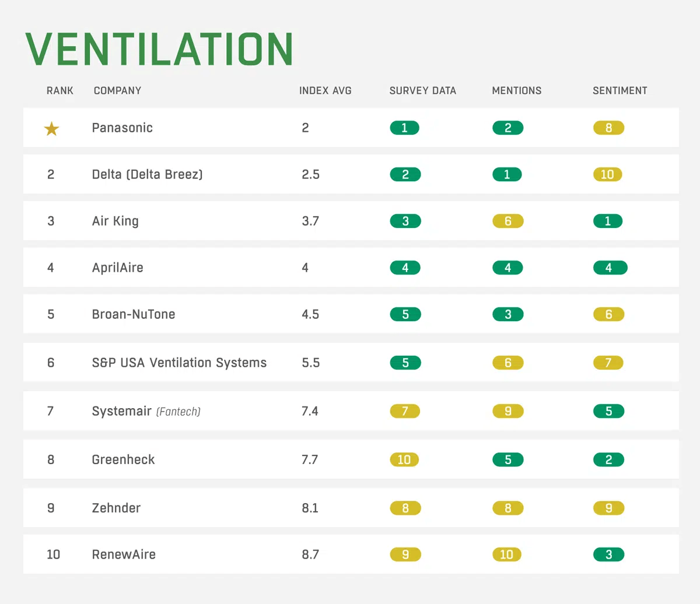Click RenewAire's green sentiment badge 3
The image size is (700, 604).
click(608, 554)
